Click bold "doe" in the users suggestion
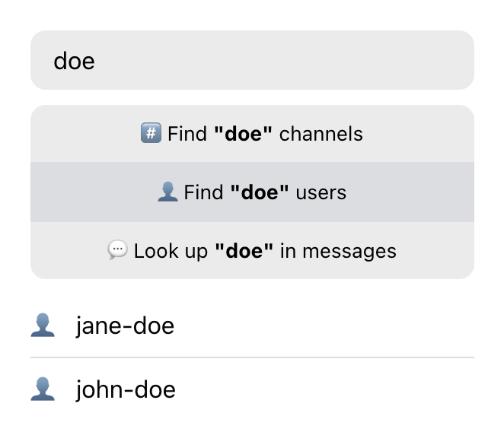This screenshot has height=435, width=504. coord(260,192)
